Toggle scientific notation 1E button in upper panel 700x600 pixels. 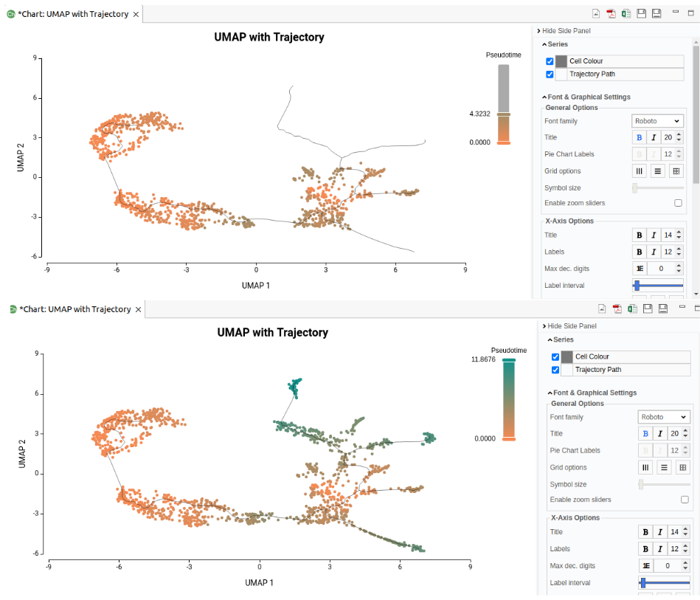640,269
